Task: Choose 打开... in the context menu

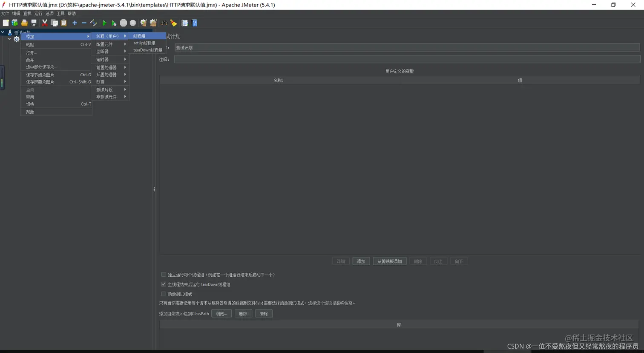Action: [x=56, y=53]
